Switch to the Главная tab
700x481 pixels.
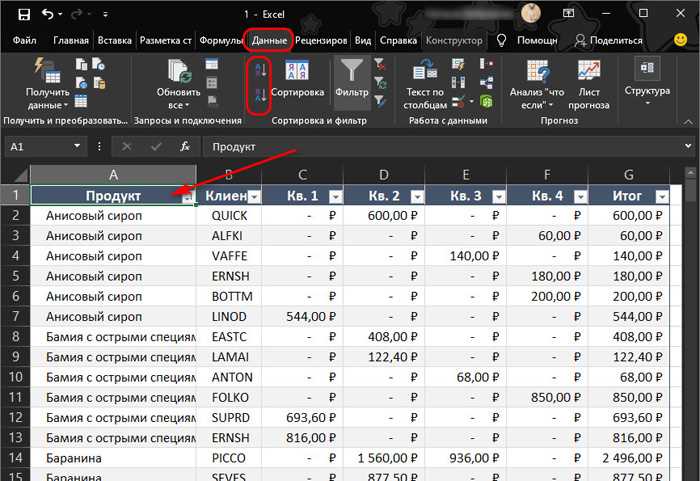pyautogui.click(x=71, y=40)
